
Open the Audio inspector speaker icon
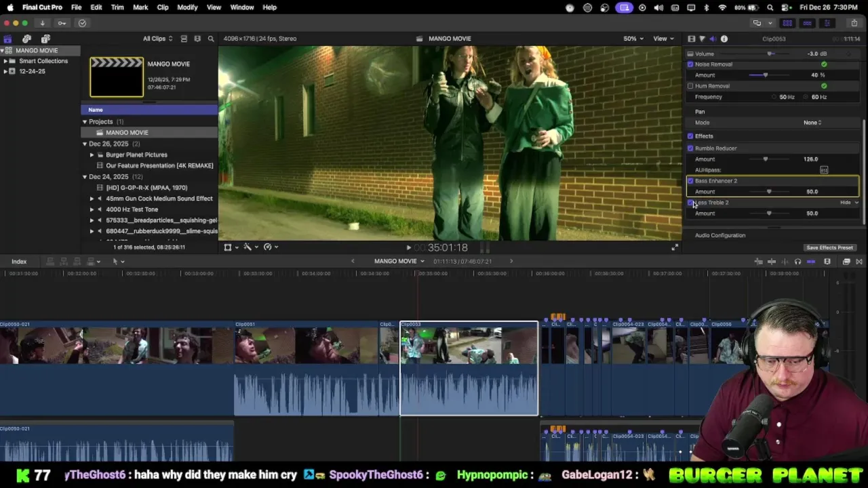point(713,39)
